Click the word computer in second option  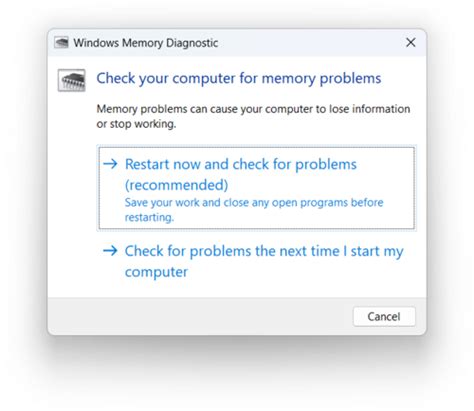pos(156,272)
